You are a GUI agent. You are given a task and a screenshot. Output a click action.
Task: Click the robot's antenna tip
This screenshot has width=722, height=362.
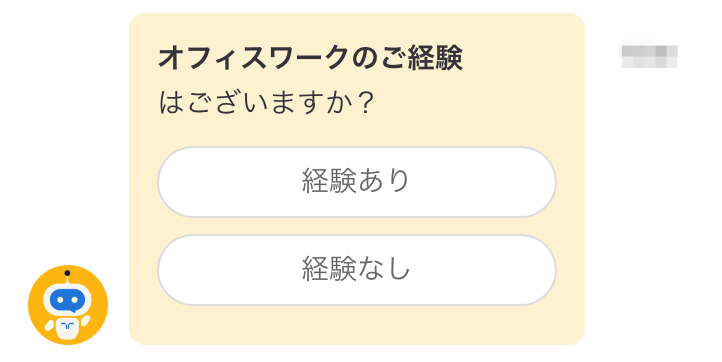pyautogui.click(x=67, y=273)
